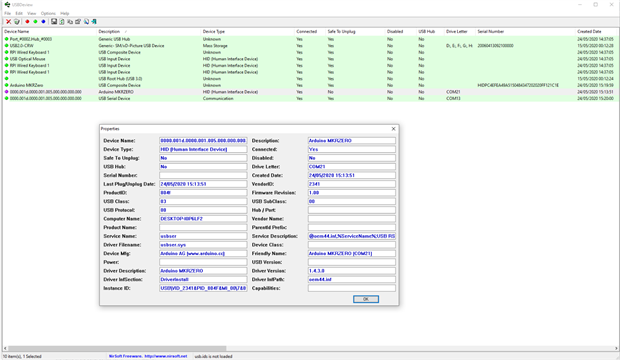Click the Mass Storage device type cell

click(x=215, y=46)
